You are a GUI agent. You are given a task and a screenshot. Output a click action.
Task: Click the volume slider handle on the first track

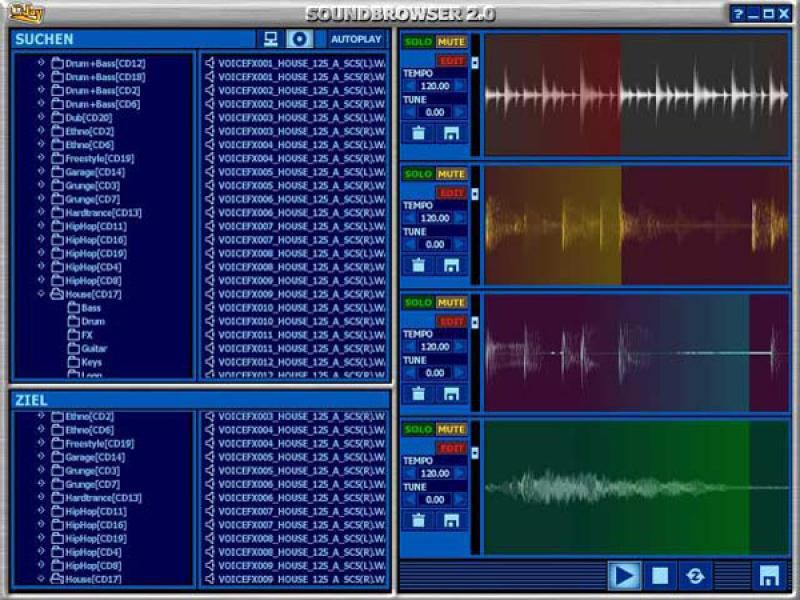475,63
